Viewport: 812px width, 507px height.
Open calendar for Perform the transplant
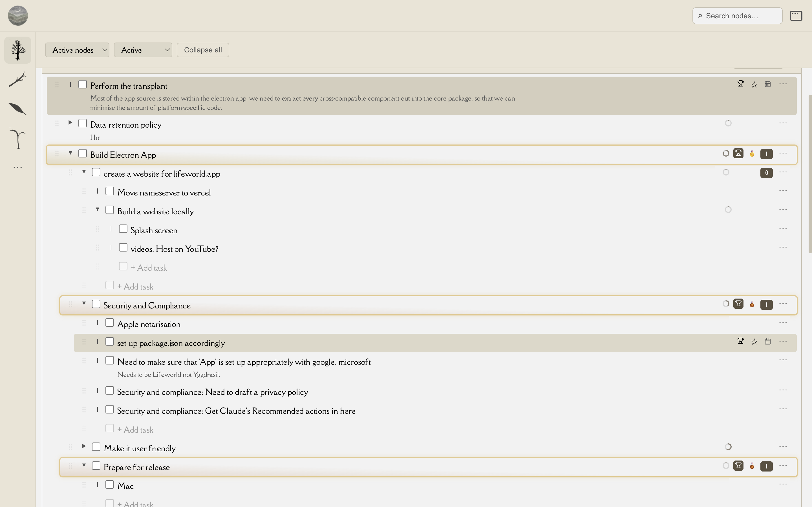tap(768, 84)
